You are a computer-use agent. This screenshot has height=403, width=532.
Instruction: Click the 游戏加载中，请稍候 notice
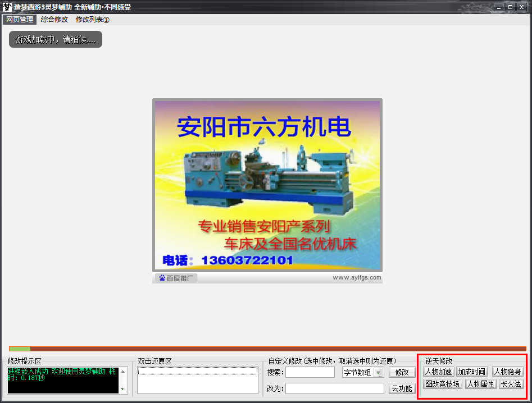[55, 39]
